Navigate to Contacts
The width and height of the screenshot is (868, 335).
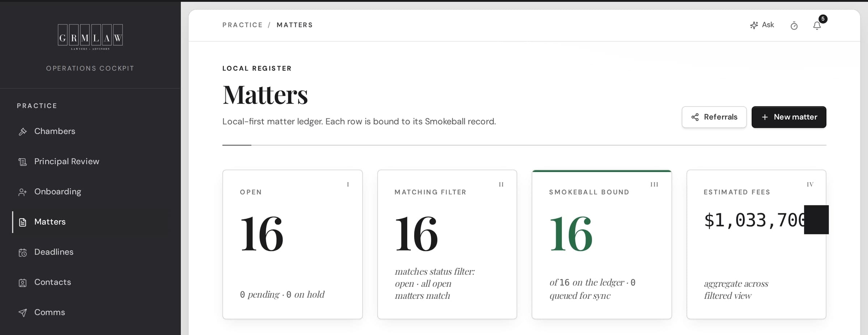tap(90, 282)
